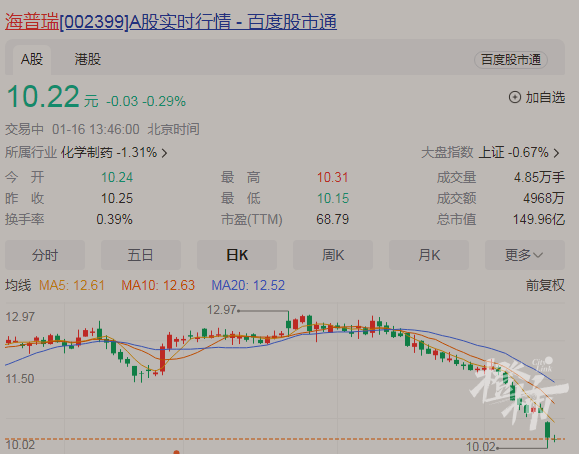Click the MA20 moving average label

[248, 285]
